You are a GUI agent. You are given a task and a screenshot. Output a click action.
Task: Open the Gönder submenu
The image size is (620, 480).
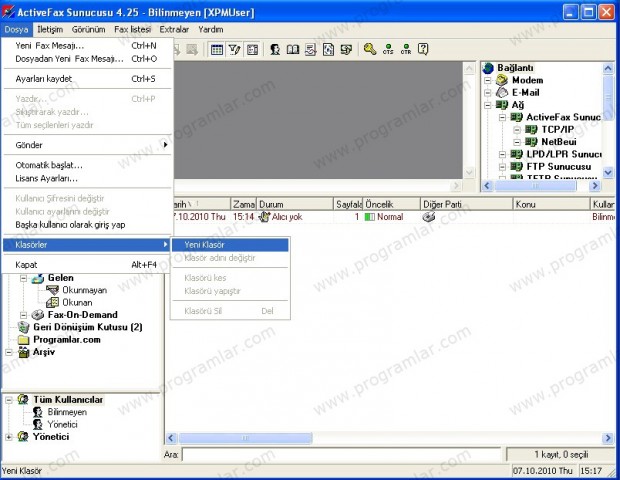(x=87, y=145)
